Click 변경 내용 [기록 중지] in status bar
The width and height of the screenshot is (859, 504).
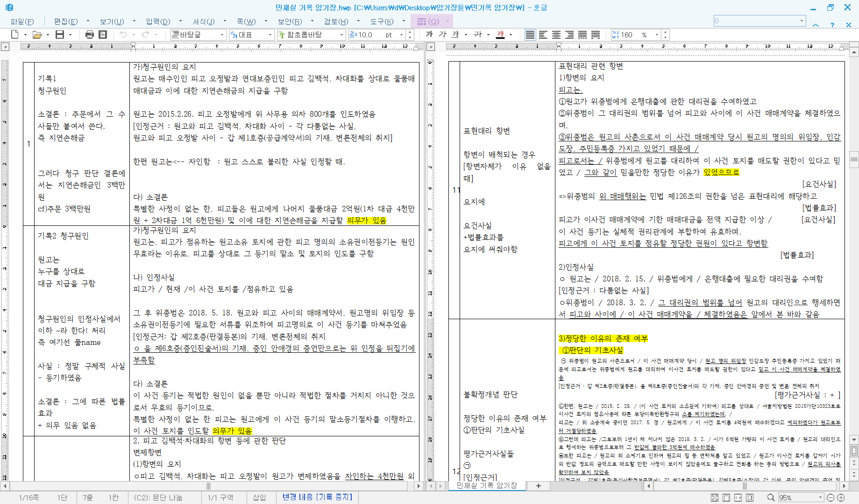coord(317,497)
